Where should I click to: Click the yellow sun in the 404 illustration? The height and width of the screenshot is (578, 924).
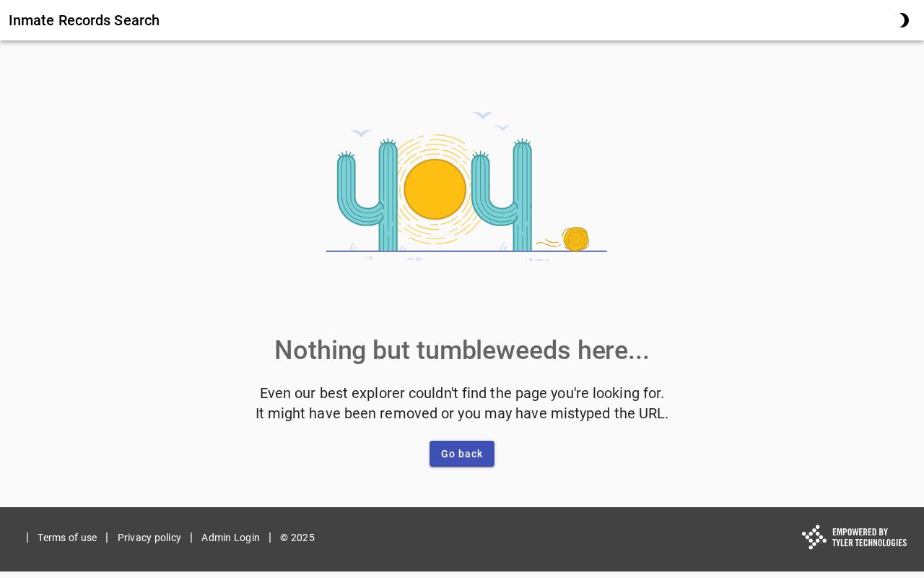(x=435, y=189)
